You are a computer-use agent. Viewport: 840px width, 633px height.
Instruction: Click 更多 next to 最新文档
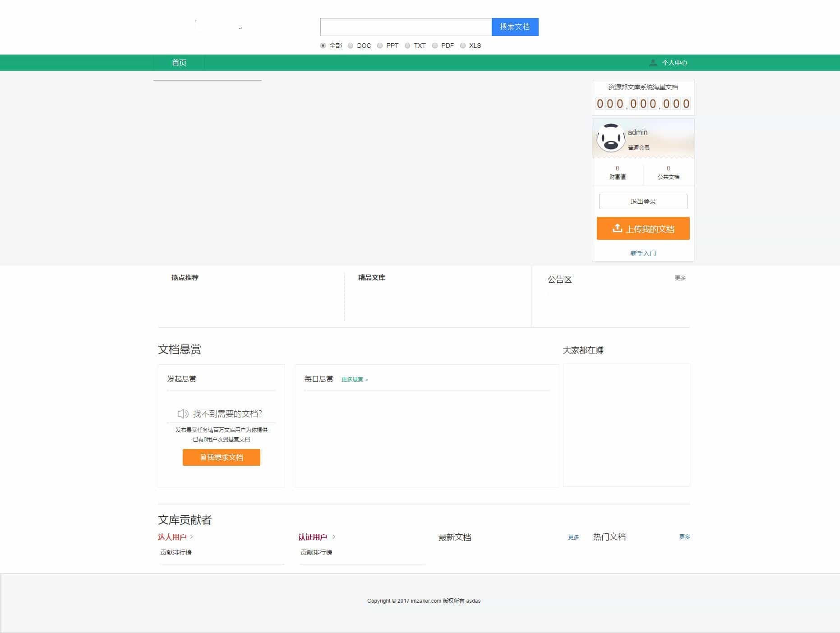[x=573, y=537]
